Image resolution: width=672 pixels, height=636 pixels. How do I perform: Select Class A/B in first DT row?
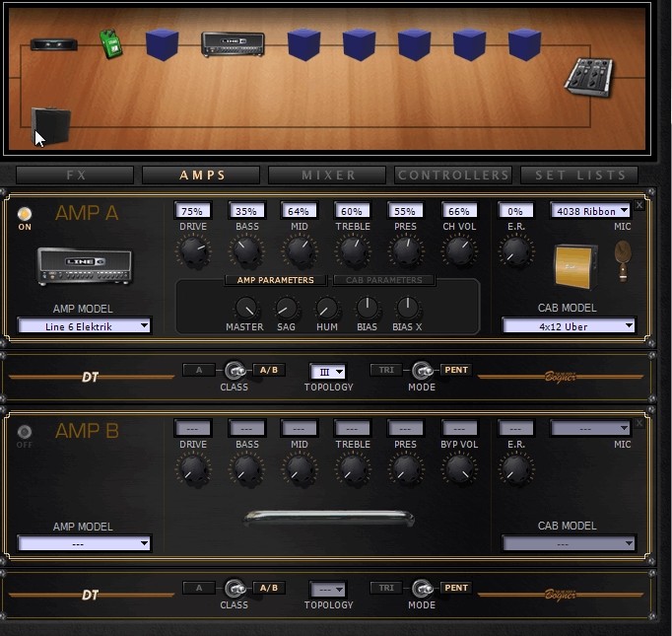tap(269, 370)
